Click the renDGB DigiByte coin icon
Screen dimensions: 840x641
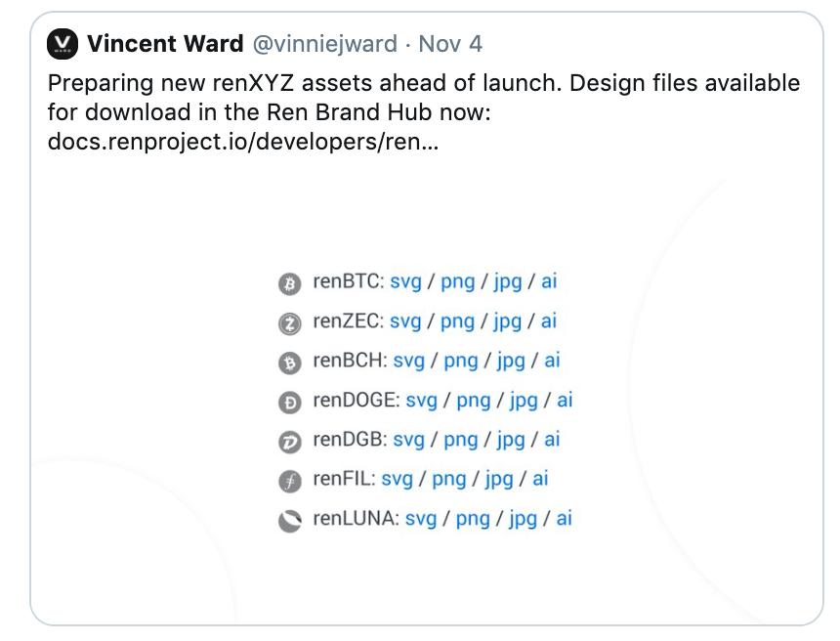coord(290,443)
